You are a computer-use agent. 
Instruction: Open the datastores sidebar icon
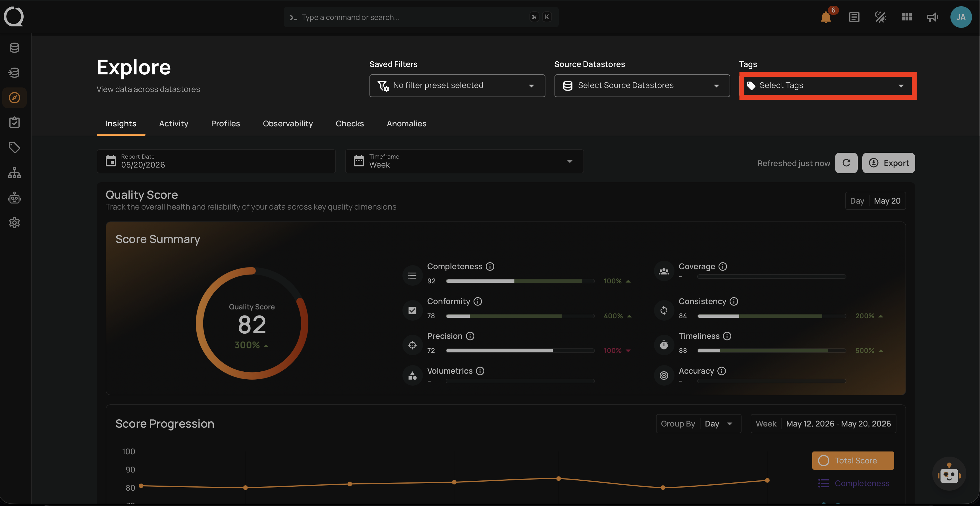(x=14, y=47)
